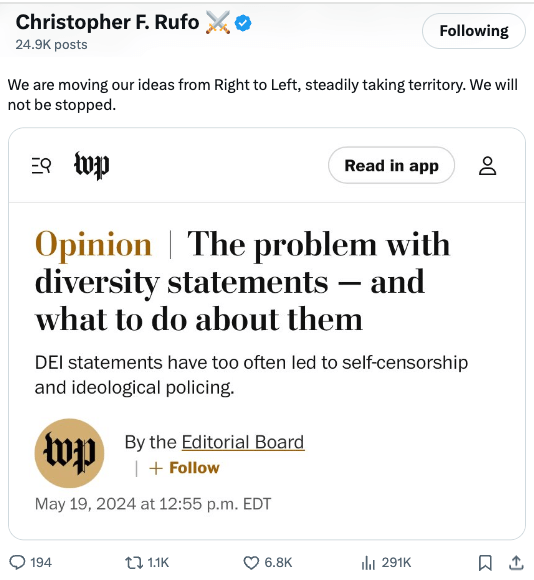Like the post with heart icon
This screenshot has width=534, height=580.
[251, 563]
